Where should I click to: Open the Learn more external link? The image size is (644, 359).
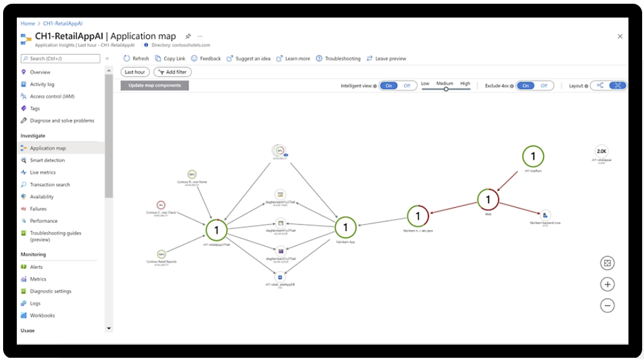tap(293, 58)
